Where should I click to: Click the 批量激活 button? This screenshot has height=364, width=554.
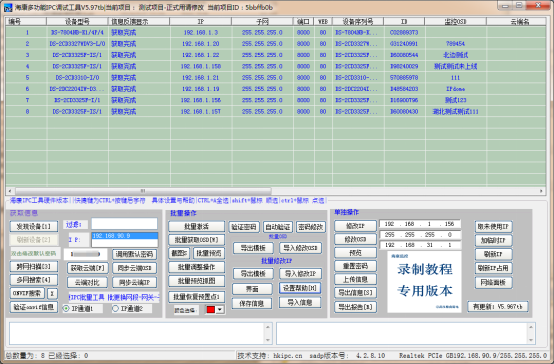pos(196,226)
